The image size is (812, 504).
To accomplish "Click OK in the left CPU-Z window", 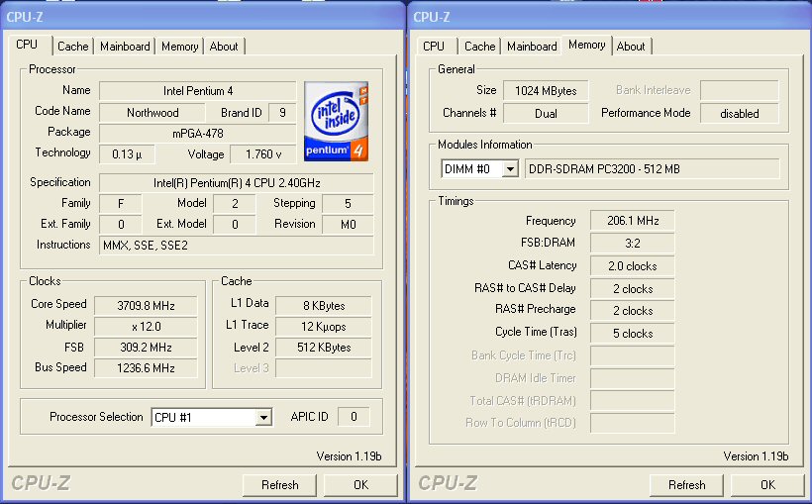I will (x=361, y=485).
